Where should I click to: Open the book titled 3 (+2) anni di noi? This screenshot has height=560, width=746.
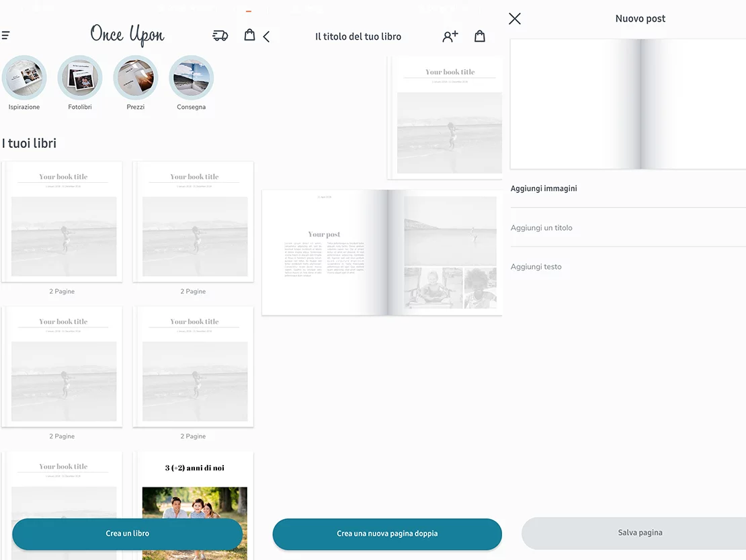point(194,506)
